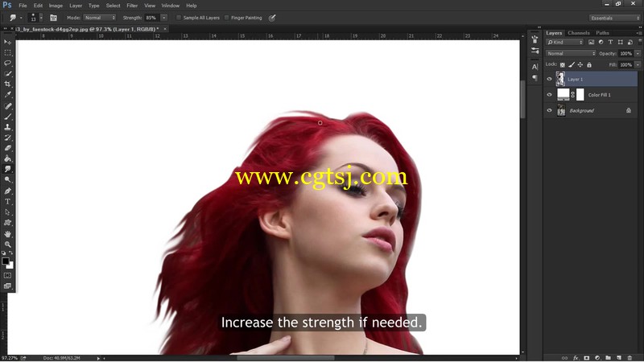Hide Color Fill 1 layer visibility
The height and width of the screenshot is (362, 644).
click(x=550, y=94)
